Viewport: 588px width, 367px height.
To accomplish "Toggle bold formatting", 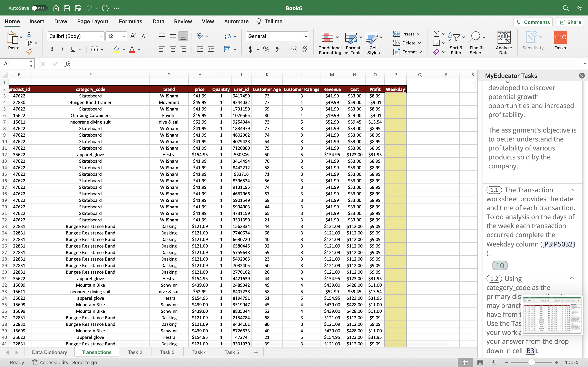I will [x=52, y=49].
